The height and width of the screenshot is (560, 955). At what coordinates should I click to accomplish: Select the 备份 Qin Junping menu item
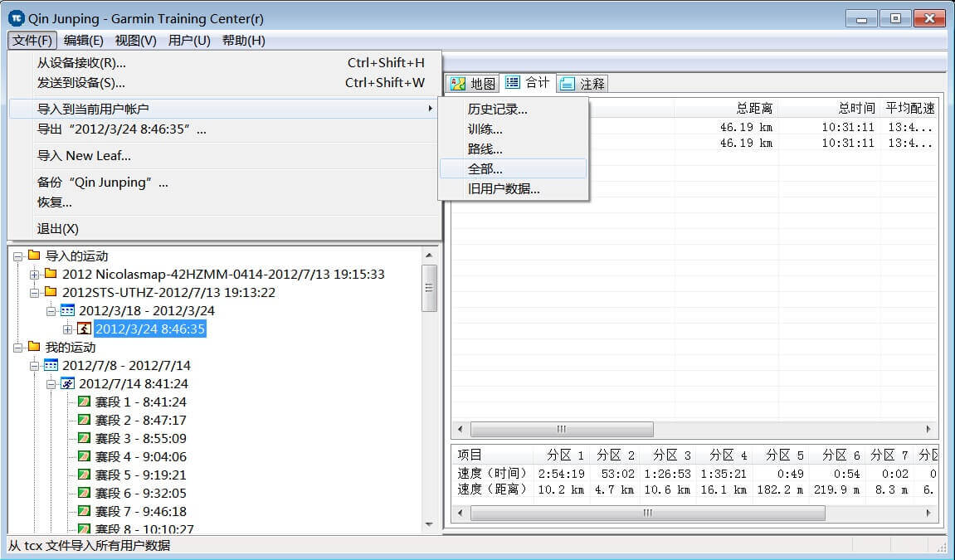pos(224,182)
